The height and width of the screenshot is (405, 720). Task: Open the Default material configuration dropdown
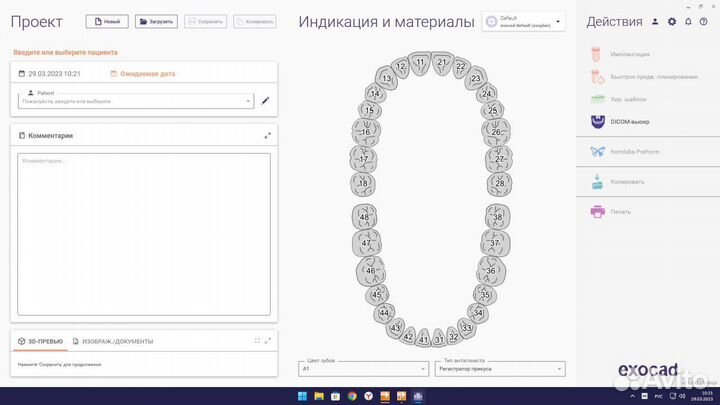click(x=523, y=22)
